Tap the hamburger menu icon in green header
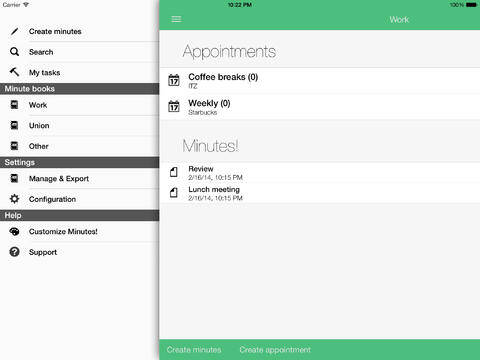The height and width of the screenshot is (360, 480). (176, 19)
